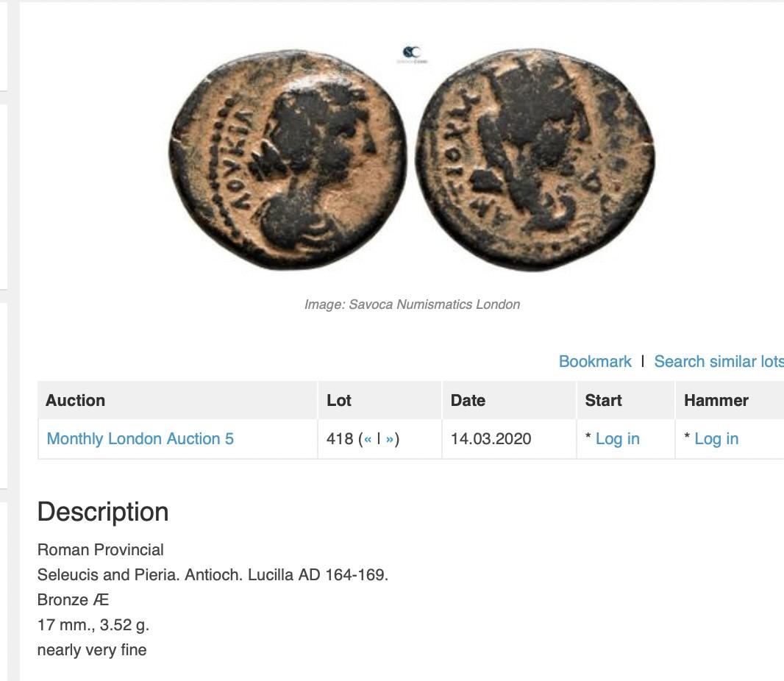Click the Auction column header
Viewport: 784px width, 681px height.
point(75,400)
